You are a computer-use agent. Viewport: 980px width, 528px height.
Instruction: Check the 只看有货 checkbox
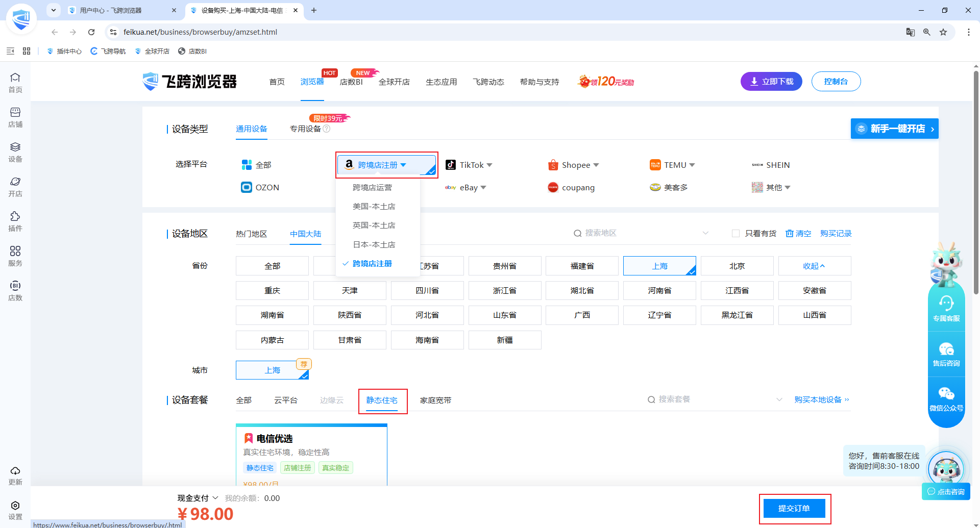pyautogui.click(x=736, y=233)
